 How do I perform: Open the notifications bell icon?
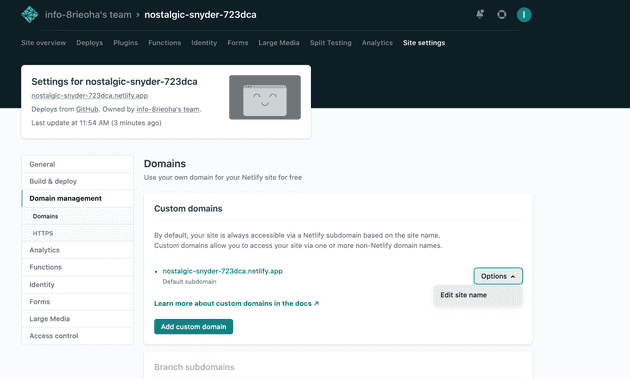tap(480, 14)
